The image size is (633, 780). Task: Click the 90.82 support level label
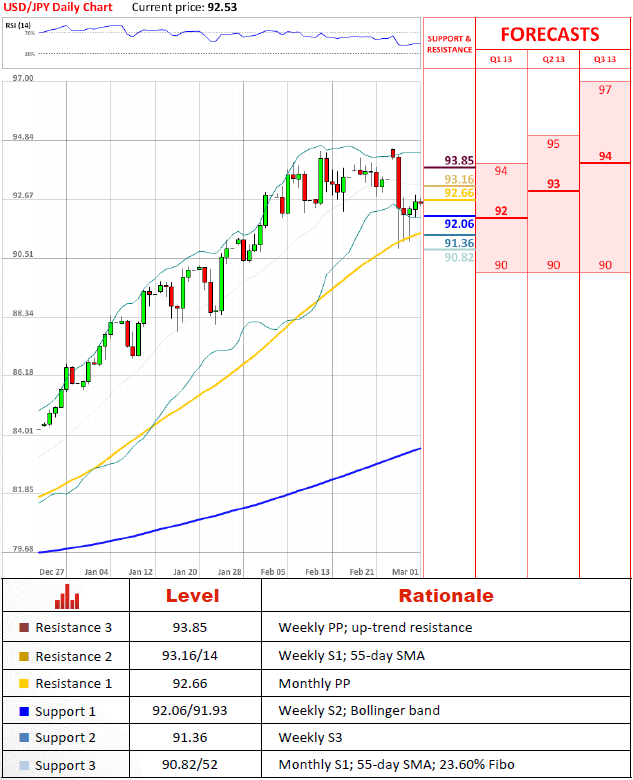pos(459,257)
